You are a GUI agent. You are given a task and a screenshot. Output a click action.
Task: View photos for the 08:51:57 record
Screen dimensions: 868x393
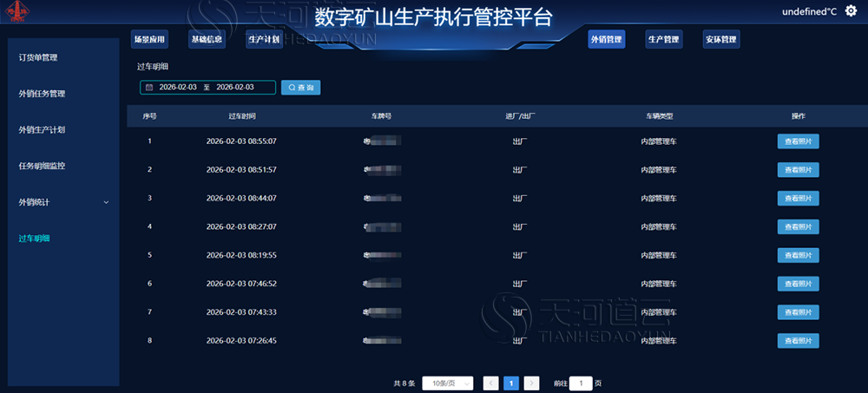click(798, 169)
